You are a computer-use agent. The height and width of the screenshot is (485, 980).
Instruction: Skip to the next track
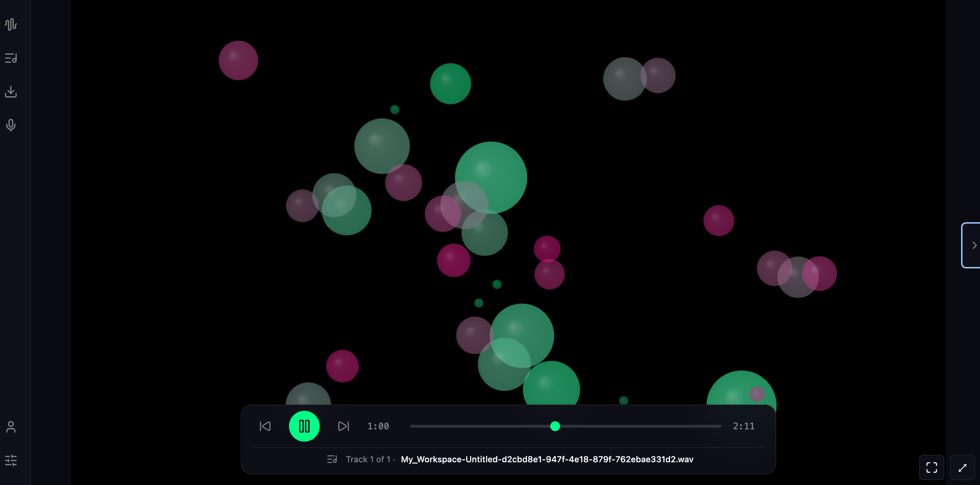click(x=343, y=426)
